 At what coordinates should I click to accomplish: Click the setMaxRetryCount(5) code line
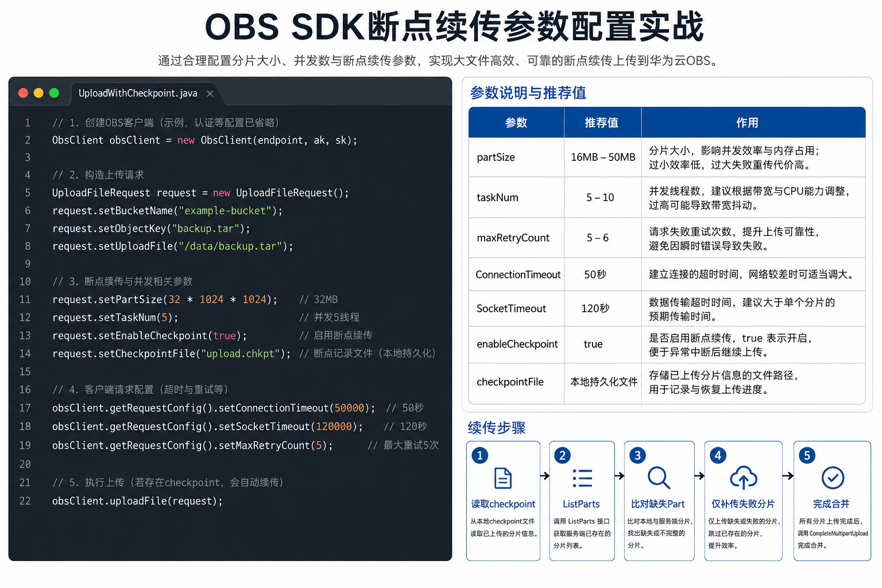click(x=192, y=446)
